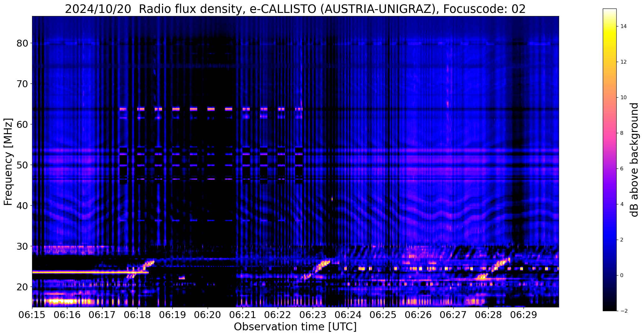
Task: Click the 20 MHz frequency tick label
Action: [22, 287]
